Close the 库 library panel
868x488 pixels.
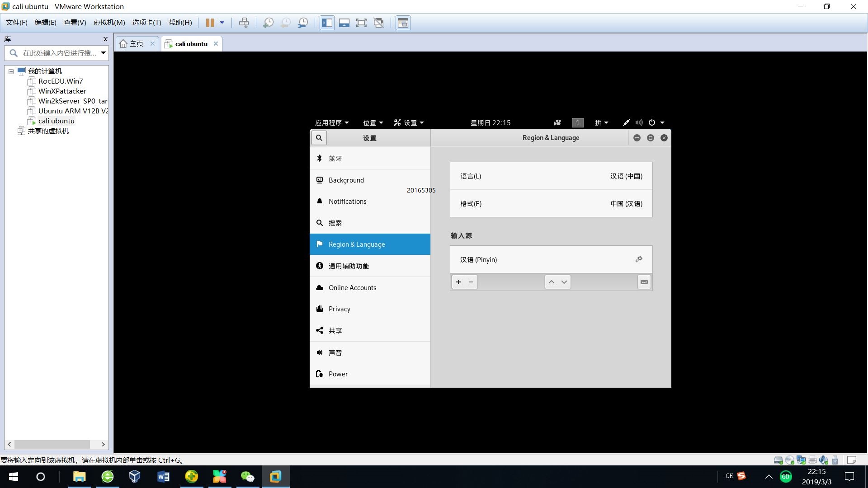pos(105,39)
